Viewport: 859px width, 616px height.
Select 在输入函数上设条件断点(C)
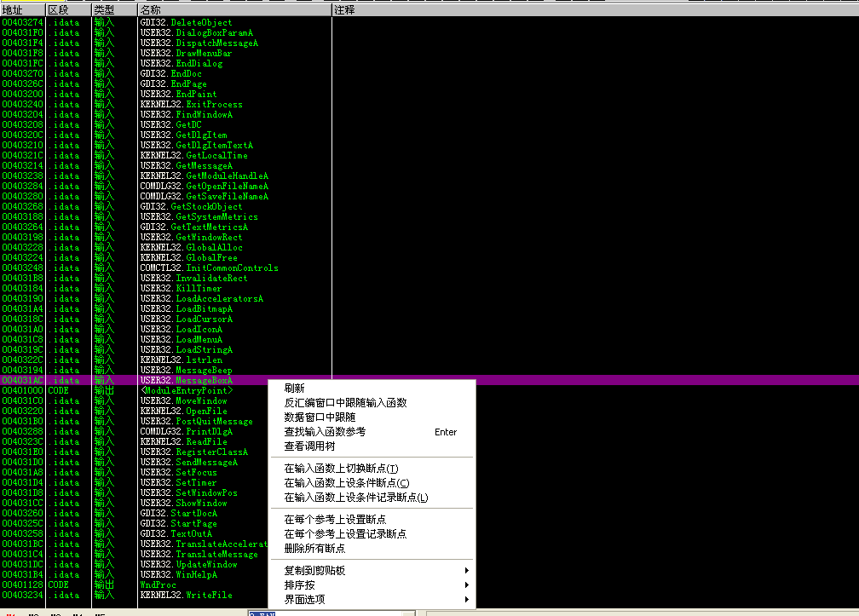pos(372,483)
